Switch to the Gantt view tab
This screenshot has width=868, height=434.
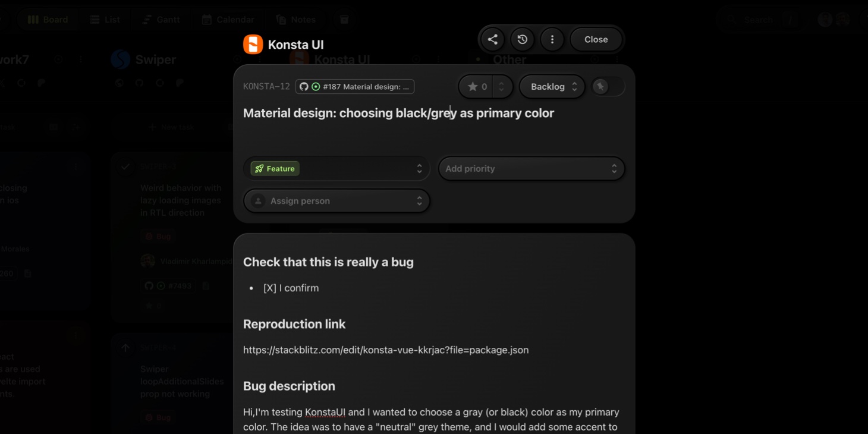[161, 20]
